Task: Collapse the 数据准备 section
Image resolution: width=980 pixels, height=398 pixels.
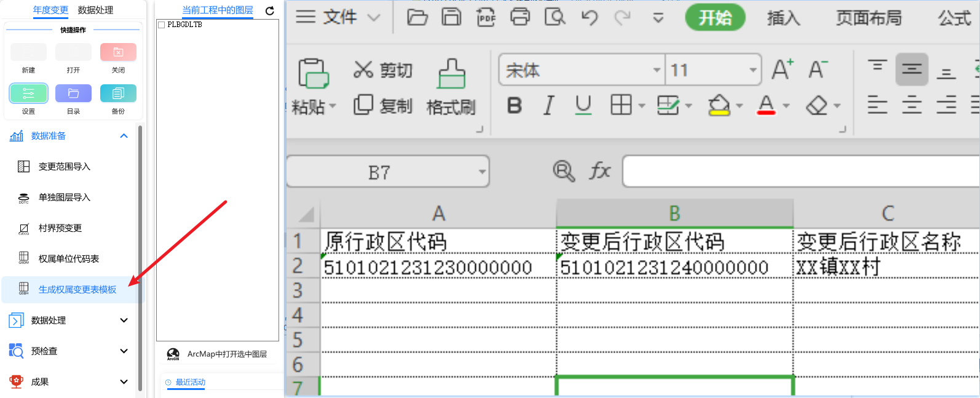Action: pos(124,136)
